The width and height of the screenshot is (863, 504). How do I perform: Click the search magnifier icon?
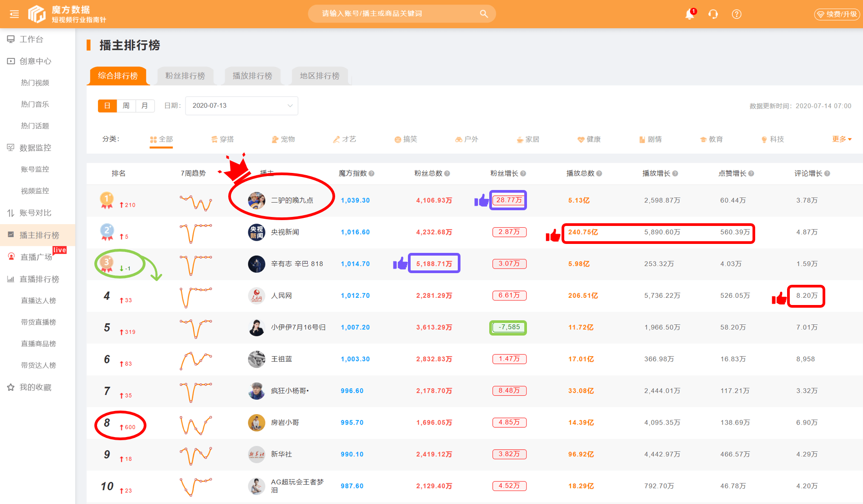point(484,13)
